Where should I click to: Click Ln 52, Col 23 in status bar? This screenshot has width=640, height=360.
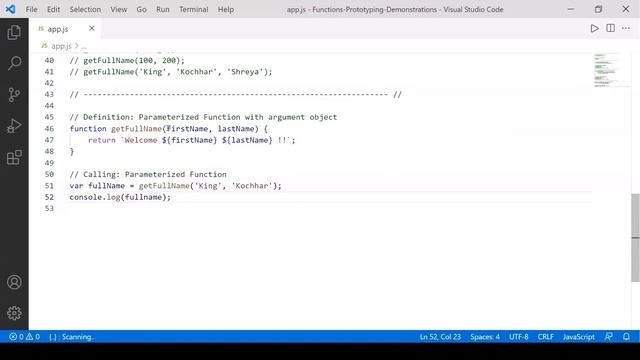pyautogui.click(x=440, y=337)
